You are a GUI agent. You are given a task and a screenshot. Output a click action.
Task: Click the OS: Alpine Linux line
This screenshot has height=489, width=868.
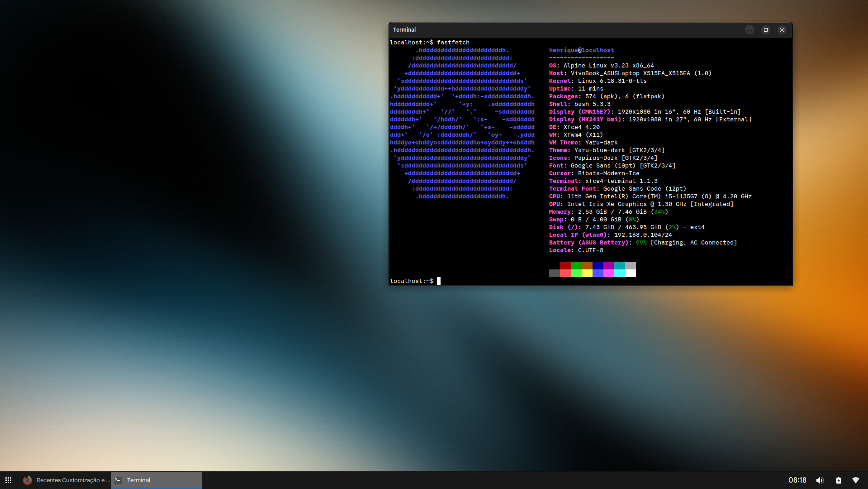tap(601, 66)
